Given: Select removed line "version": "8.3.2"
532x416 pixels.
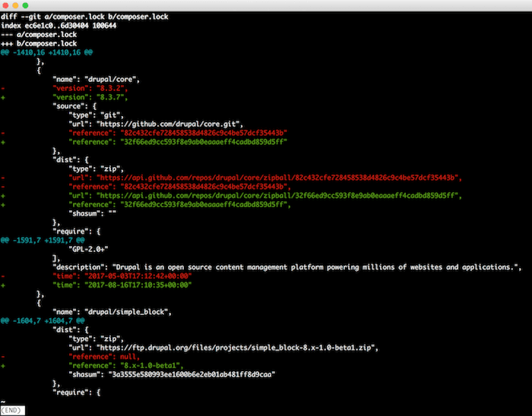Looking at the screenshot, I should [x=90, y=88].
